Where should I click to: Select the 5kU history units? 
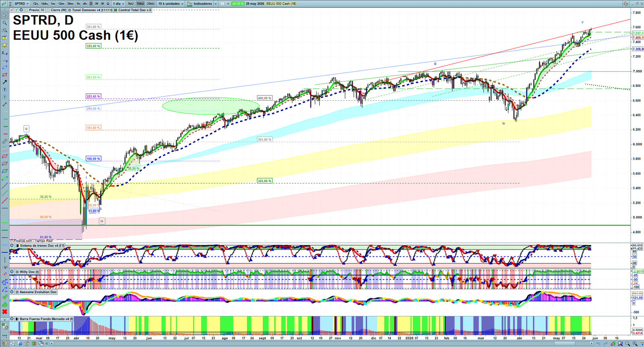pos(130,4)
